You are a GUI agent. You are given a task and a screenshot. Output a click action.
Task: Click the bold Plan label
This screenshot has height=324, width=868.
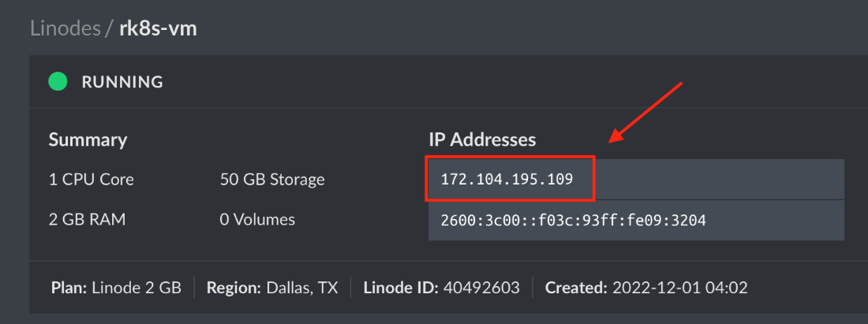click(x=69, y=288)
